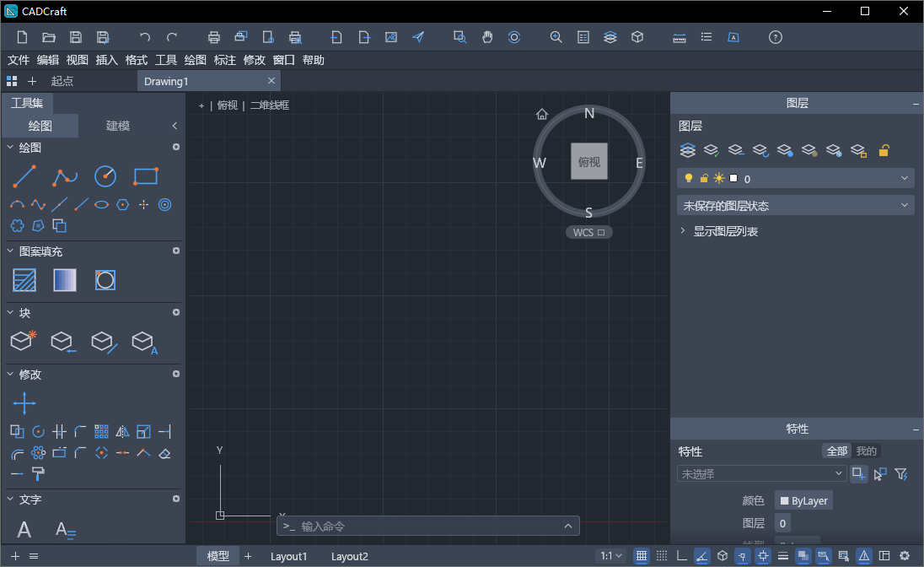
Task: Click layer 0 white color square
Action: [x=733, y=177]
